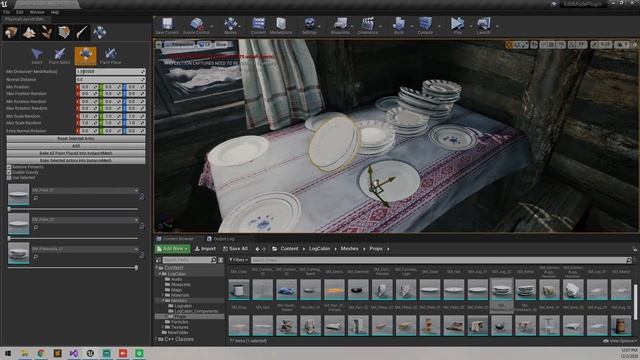Click Bake All Paint Placed into InstanceMesh

76,153
